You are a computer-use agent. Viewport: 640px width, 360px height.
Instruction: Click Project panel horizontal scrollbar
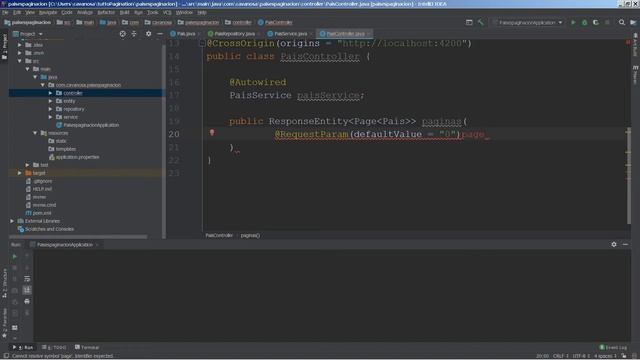78,236
